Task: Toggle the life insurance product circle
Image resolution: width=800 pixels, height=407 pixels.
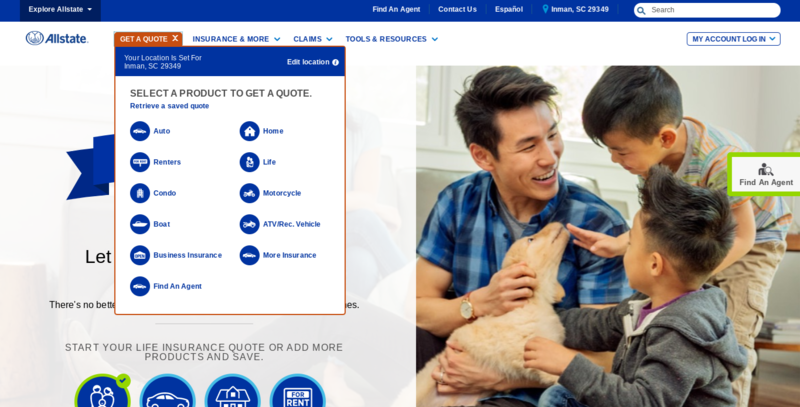Action: click(103, 392)
